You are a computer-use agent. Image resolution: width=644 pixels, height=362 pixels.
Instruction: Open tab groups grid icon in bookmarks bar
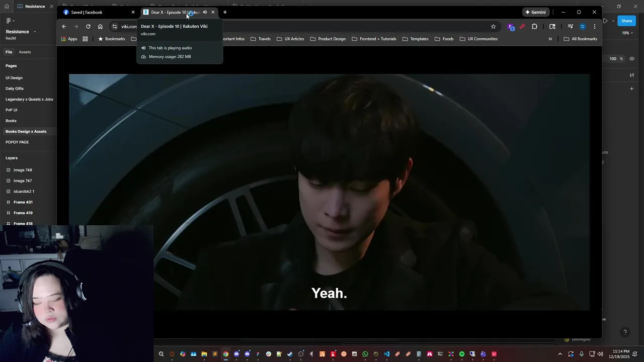point(85,39)
